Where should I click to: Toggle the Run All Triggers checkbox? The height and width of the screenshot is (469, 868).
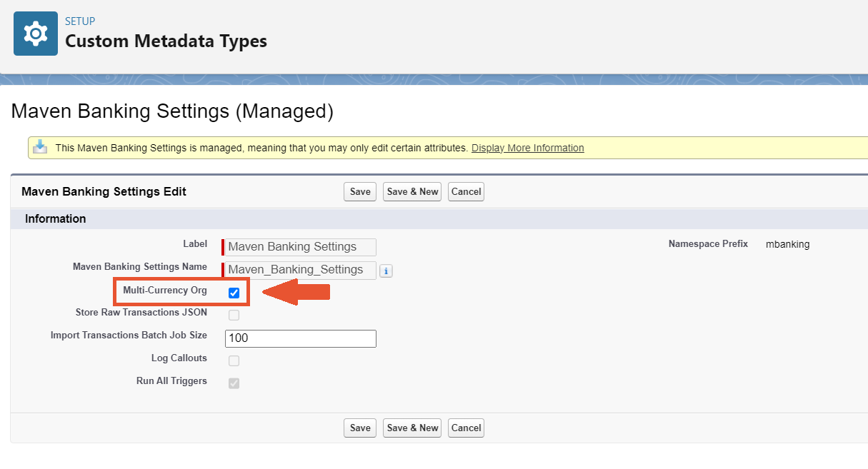click(x=234, y=383)
